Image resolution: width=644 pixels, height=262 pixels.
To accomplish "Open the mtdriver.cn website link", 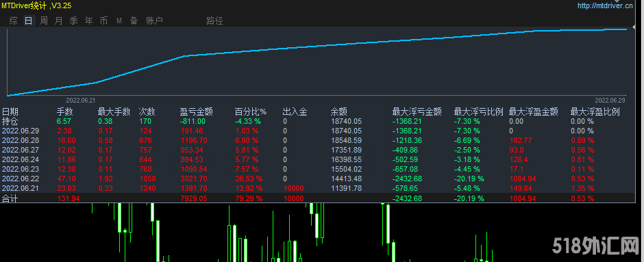I will pyautogui.click(x=605, y=5).
